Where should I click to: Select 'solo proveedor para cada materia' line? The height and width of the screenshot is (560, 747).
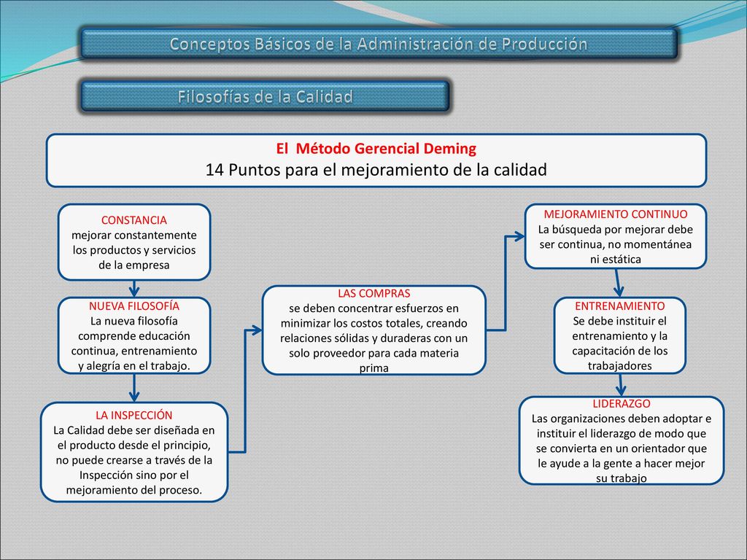point(374,353)
